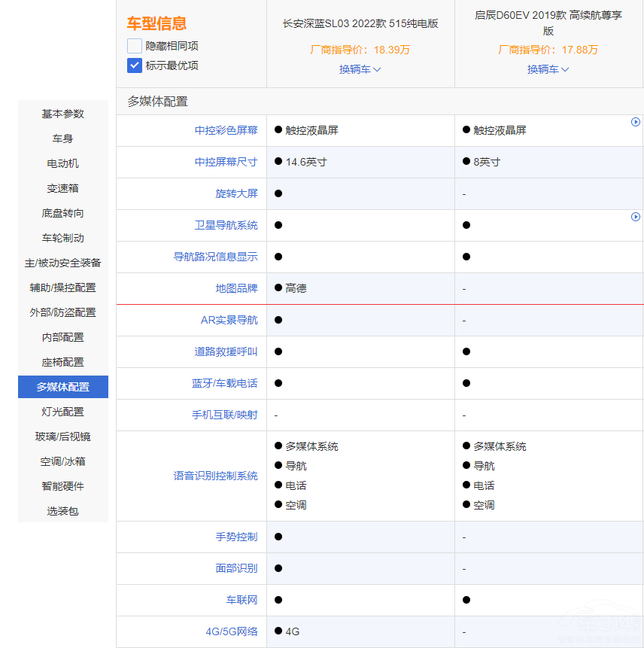Play video icon in 卫星导航系统 row
This screenshot has width=644, height=648.
[636, 217]
